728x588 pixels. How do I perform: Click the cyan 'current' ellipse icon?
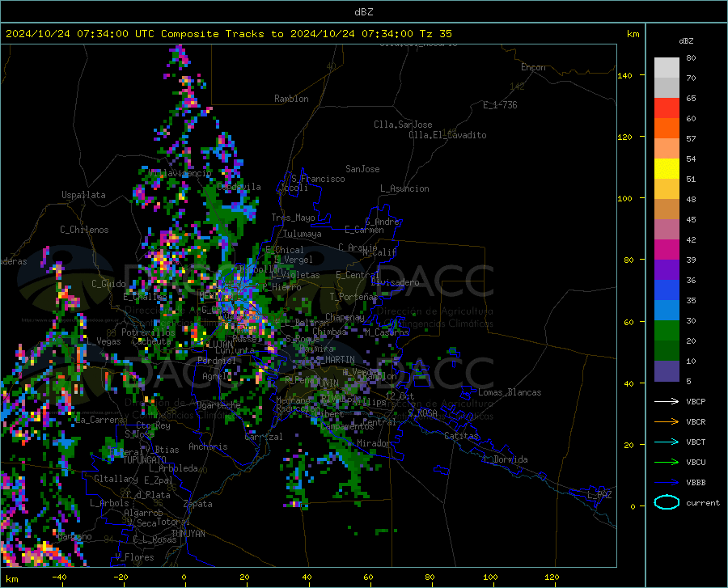pyautogui.click(x=667, y=502)
